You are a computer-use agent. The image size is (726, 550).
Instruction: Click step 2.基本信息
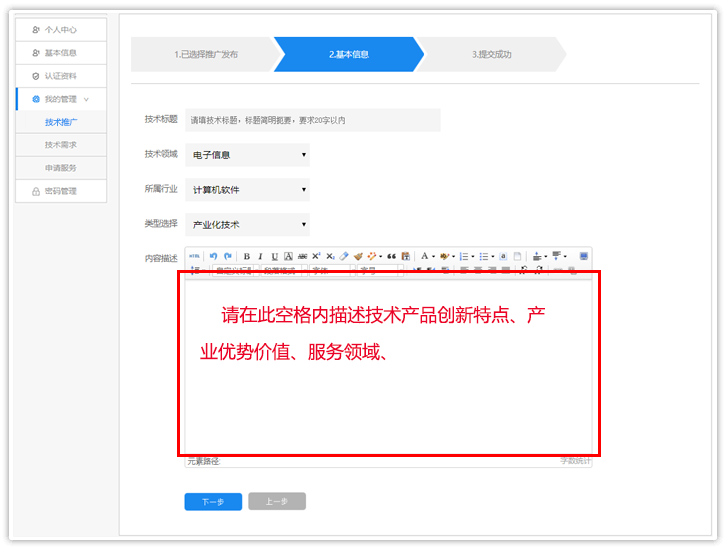coord(349,54)
